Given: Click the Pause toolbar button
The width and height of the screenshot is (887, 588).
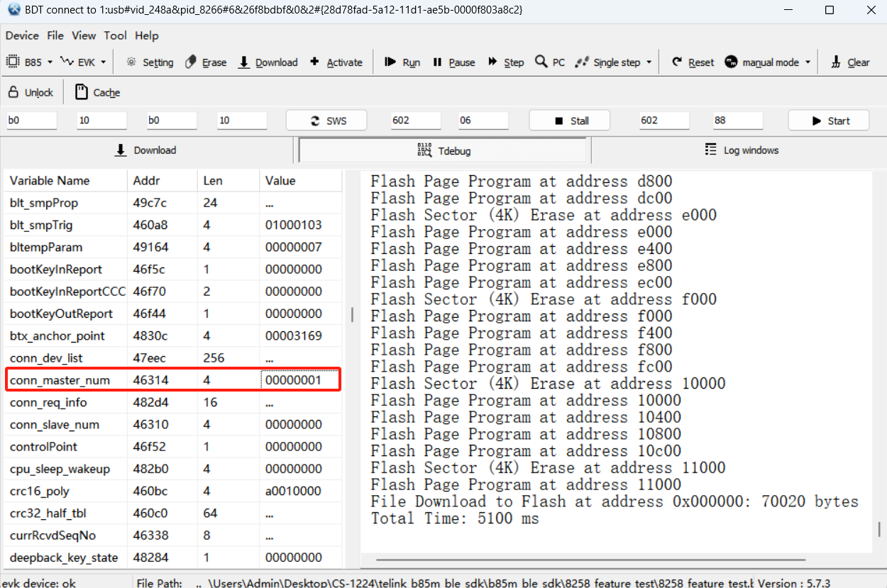Looking at the screenshot, I should pos(453,62).
